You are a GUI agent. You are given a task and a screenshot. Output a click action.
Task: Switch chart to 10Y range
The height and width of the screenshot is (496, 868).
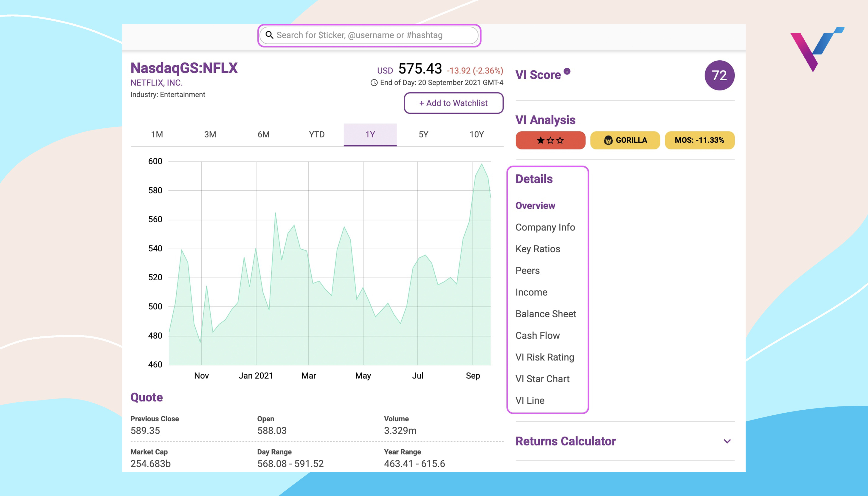[x=476, y=135]
